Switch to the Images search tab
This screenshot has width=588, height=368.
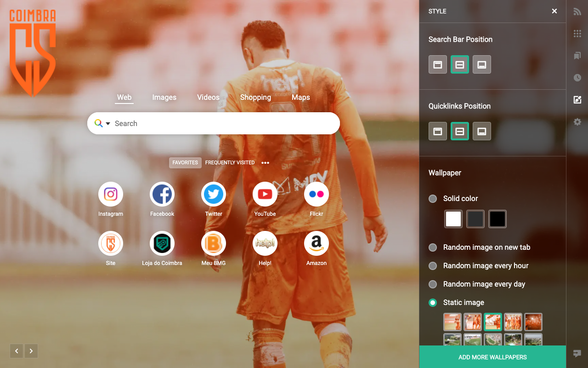click(x=164, y=98)
